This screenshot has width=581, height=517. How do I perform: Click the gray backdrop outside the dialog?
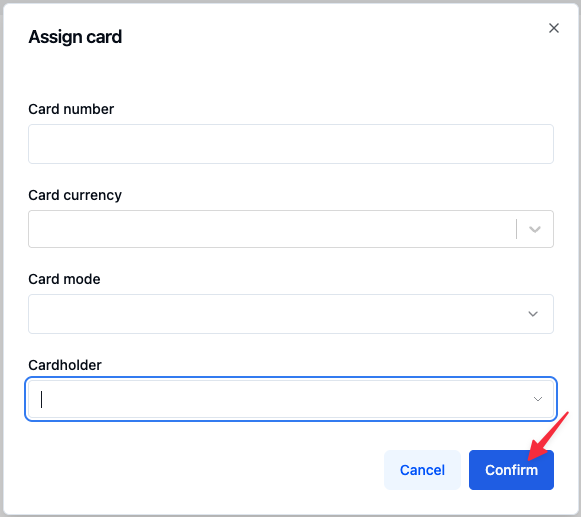pos(1,258)
